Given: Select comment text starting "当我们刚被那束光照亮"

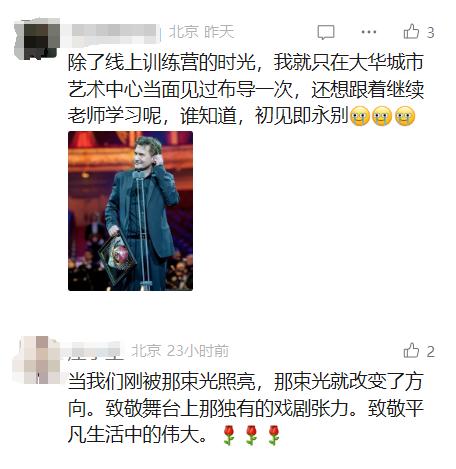Looking at the screenshot, I should [x=246, y=408].
